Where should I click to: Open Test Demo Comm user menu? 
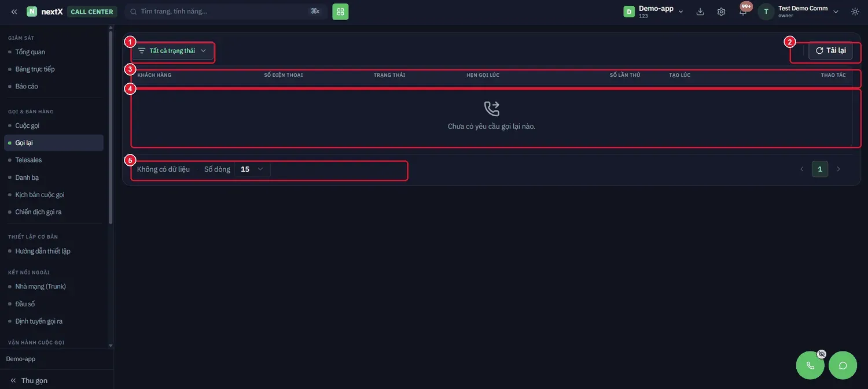tap(799, 12)
